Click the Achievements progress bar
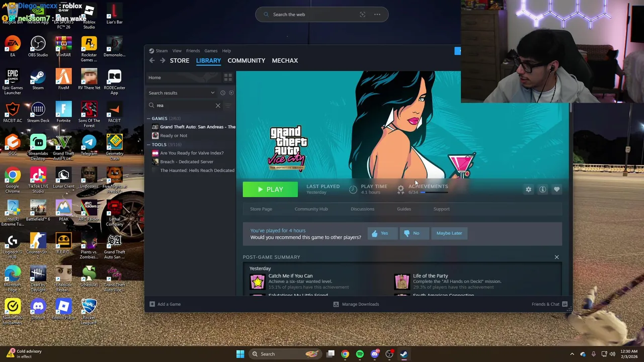644x362 pixels. tap(434, 193)
